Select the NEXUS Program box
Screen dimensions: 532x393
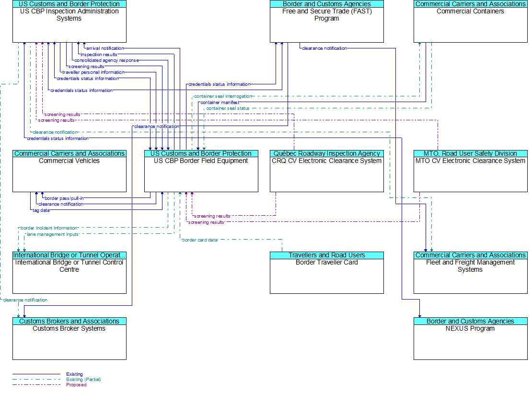coord(471,339)
